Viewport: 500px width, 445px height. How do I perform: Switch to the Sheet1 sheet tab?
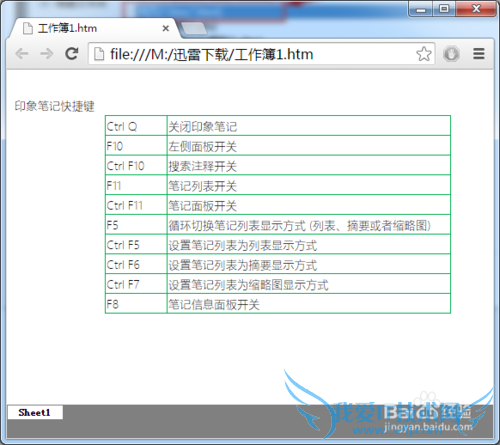(x=35, y=413)
